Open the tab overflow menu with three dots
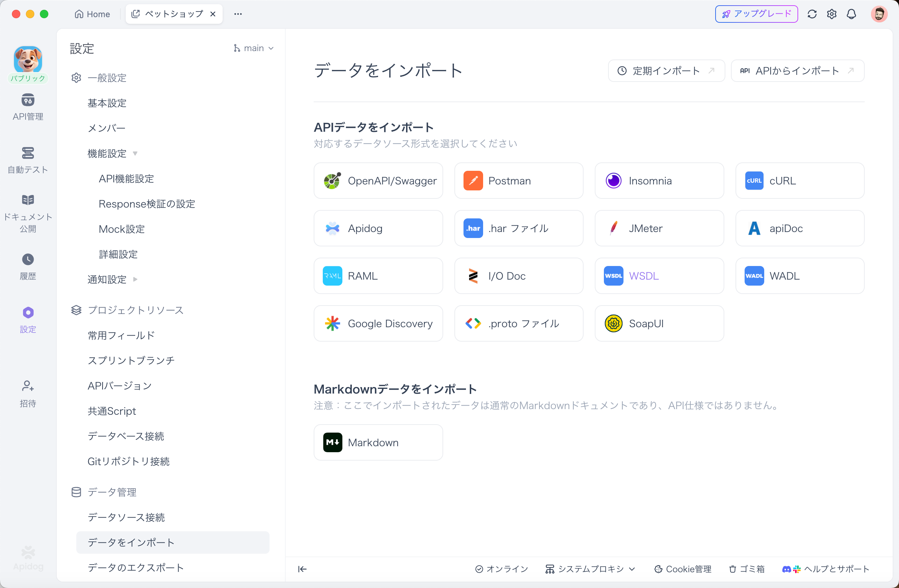The height and width of the screenshot is (588, 899). [x=238, y=14]
